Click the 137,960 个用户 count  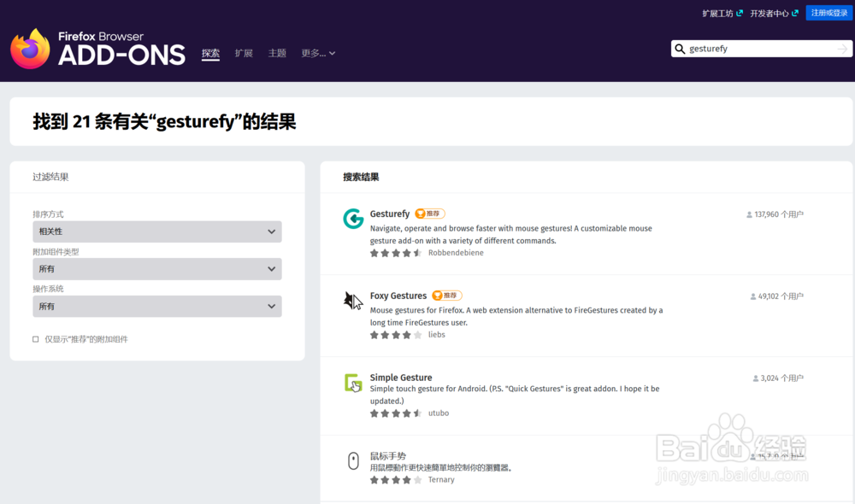tap(779, 214)
